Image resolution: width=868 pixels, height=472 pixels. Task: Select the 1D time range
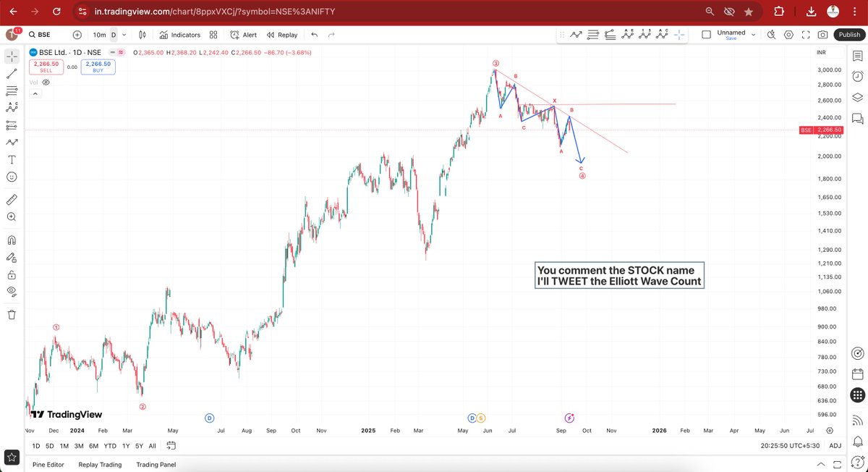pos(36,446)
